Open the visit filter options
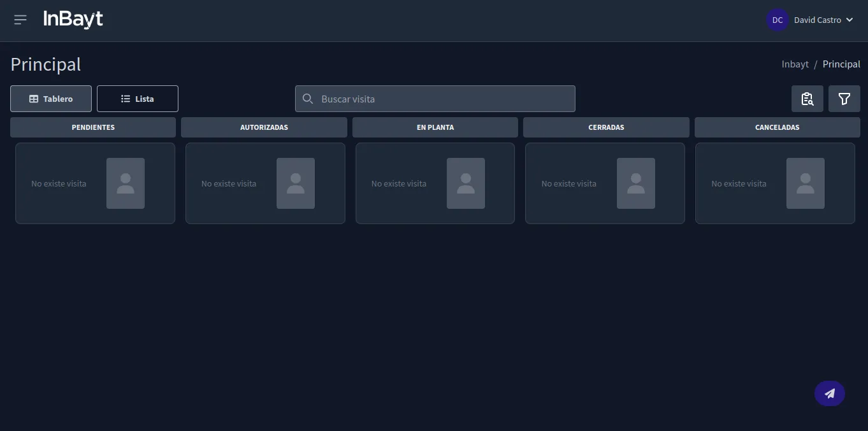 [844, 99]
